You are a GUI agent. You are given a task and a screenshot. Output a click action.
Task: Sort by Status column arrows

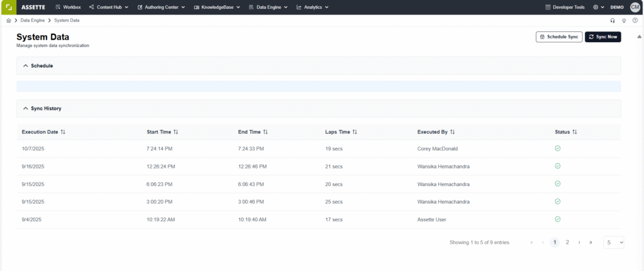pyautogui.click(x=574, y=132)
